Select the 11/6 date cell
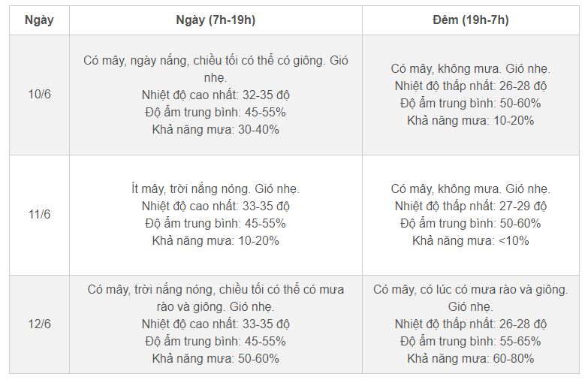Screen dimensions: 588x383 pyautogui.click(x=39, y=215)
